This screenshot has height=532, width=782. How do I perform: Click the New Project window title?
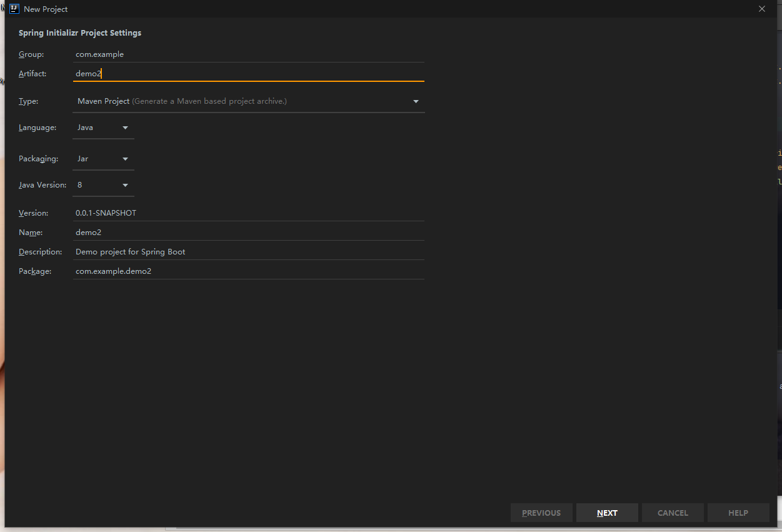click(46, 9)
